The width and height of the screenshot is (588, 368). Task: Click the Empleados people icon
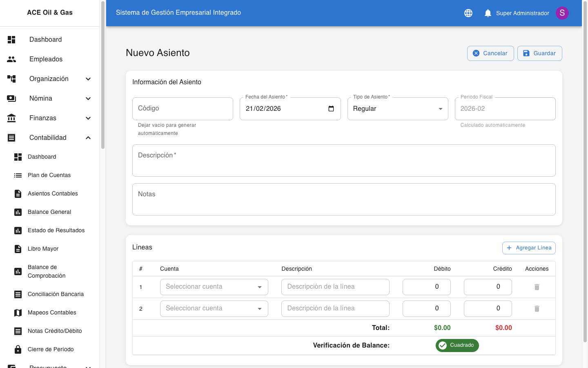click(x=11, y=59)
